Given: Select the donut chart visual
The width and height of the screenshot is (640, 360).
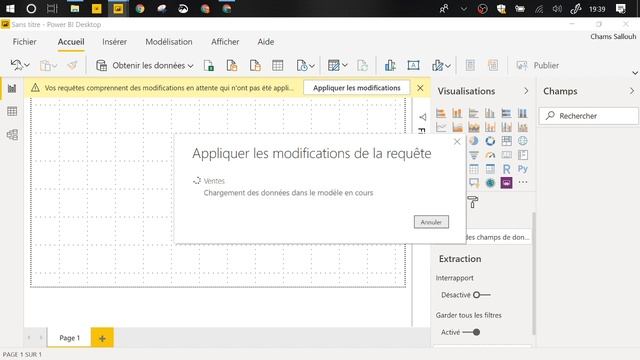Looking at the screenshot, I should tap(490, 141).
